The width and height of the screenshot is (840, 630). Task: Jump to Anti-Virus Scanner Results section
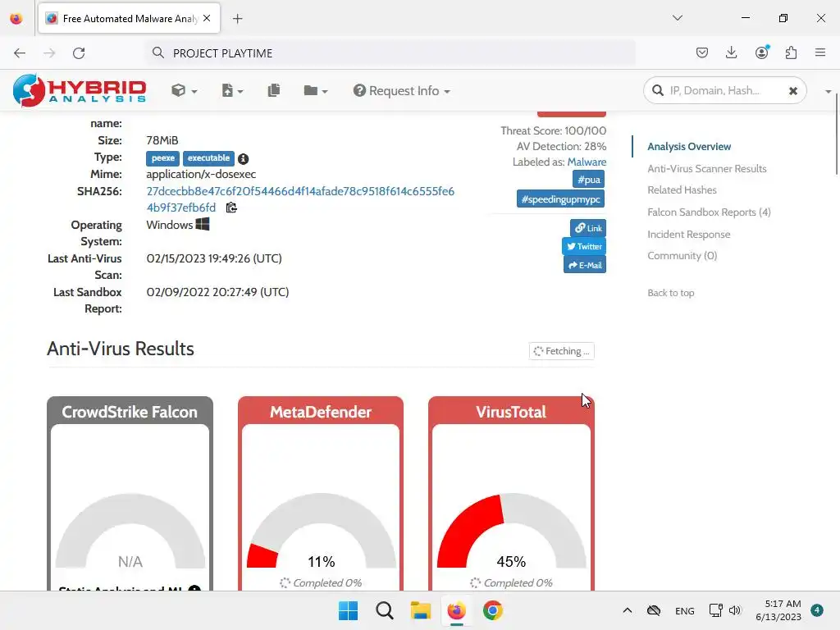706,168
